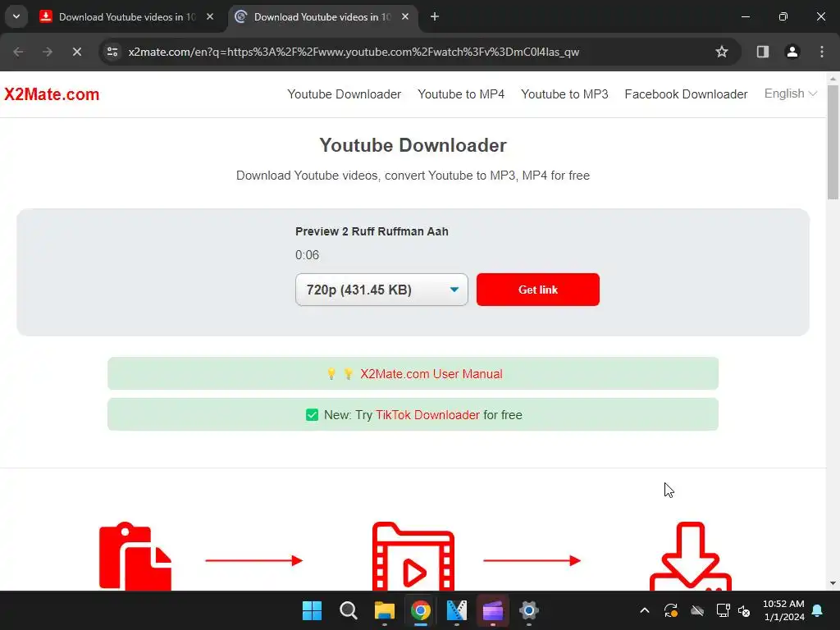Screen dimensions: 840x630
Task: Close the second Download Youtube videos tab
Action: point(405,16)
